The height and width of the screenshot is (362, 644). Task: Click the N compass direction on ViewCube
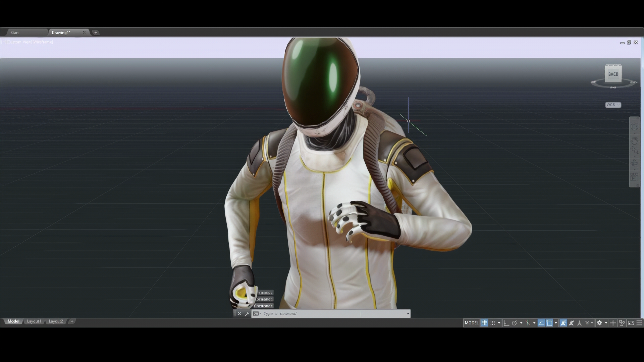coord(613,87)
